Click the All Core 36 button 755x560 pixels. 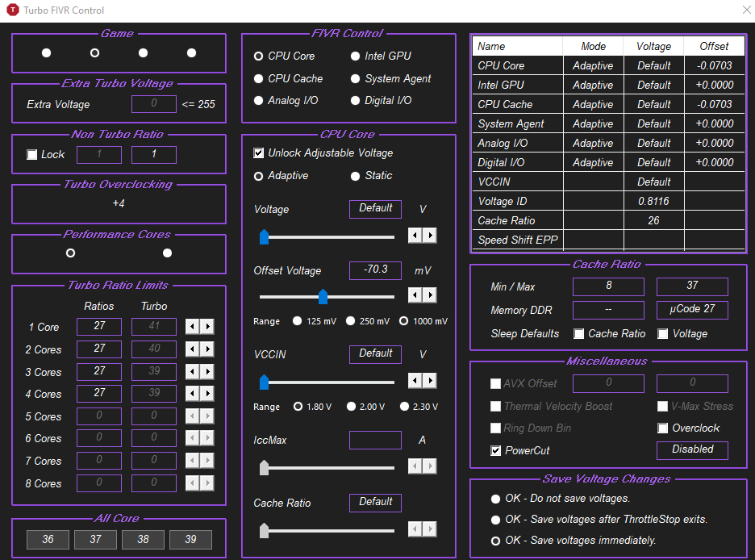[48, 539]
